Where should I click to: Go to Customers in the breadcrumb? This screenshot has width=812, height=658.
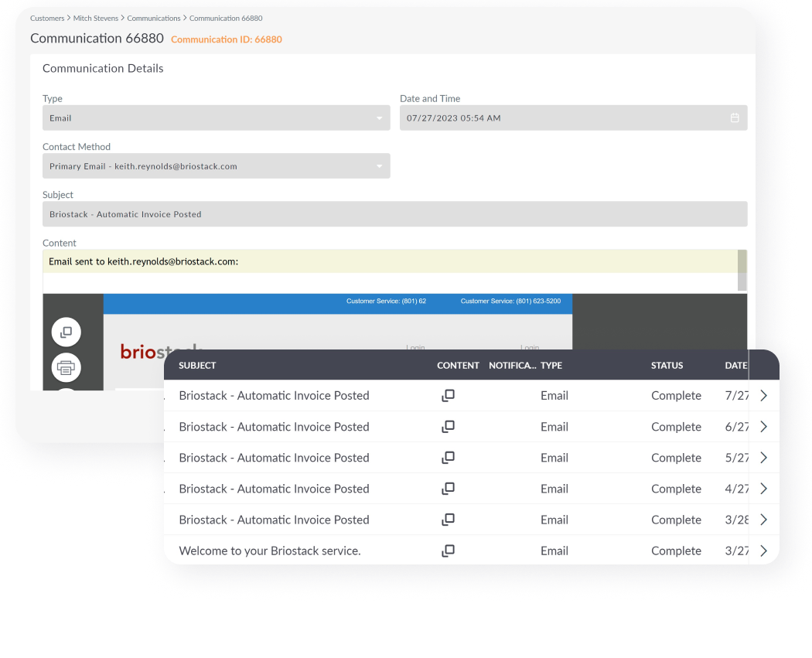pos(47,18)
